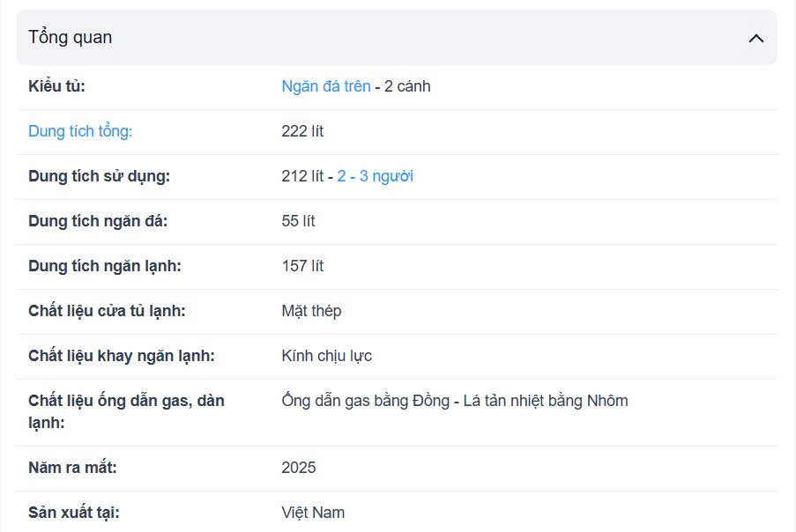Click the Chất liệu cửa tủ lạnh label
The height and width of the screenshot is (532, 796).
click(107, 311)
